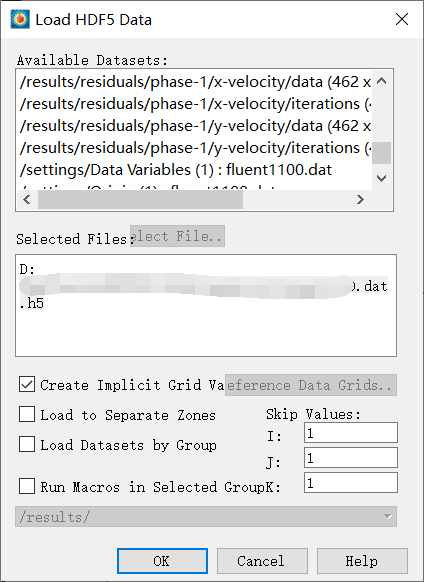Screen dimensions: 424x582
Task: Click the datasets list scroll down arrow
Action: click(x=382, y=178)
